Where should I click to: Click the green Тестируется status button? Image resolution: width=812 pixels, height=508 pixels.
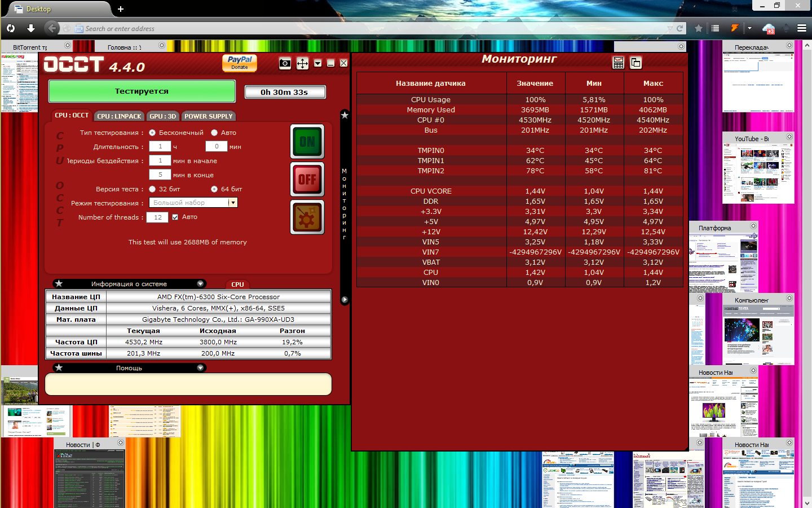pos(142,91)
